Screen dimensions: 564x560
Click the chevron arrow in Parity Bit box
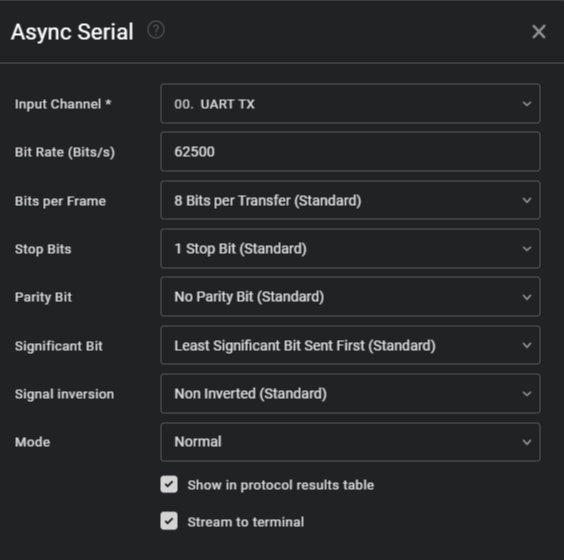[527, 297]
